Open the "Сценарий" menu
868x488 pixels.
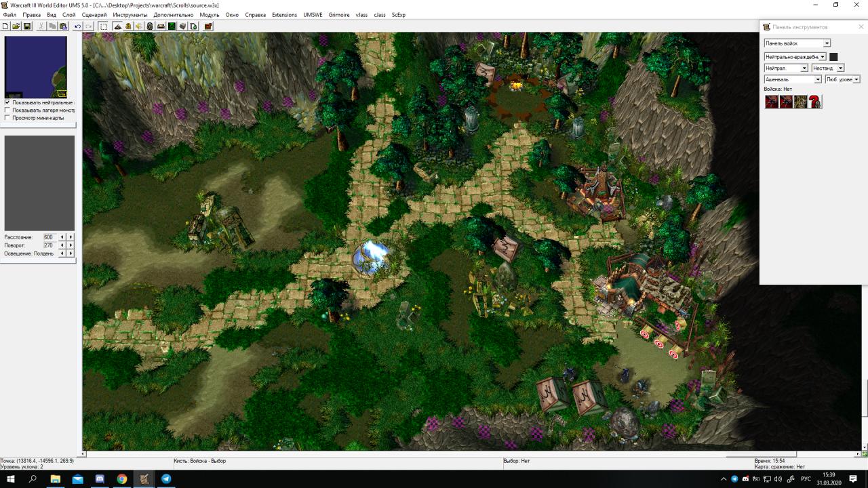tap(94, 15)
